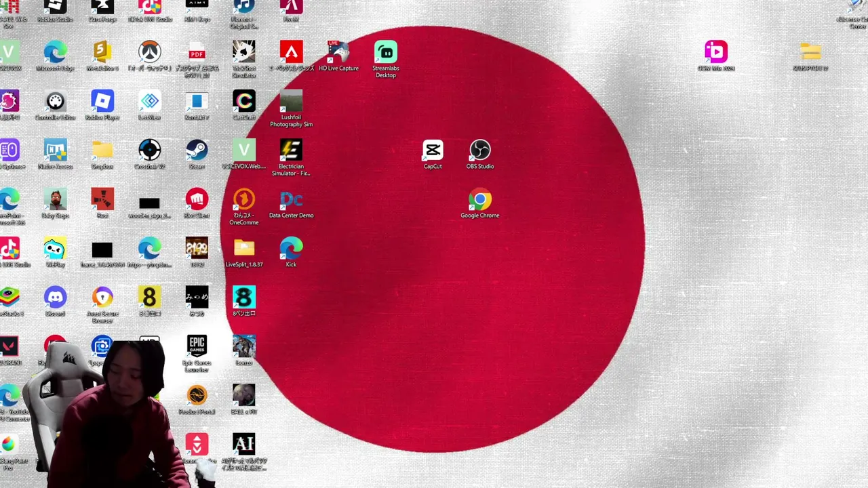Viewport: 868px width, 488px height.
Task: Open Native Access shortcut
Action: (55, 150)
